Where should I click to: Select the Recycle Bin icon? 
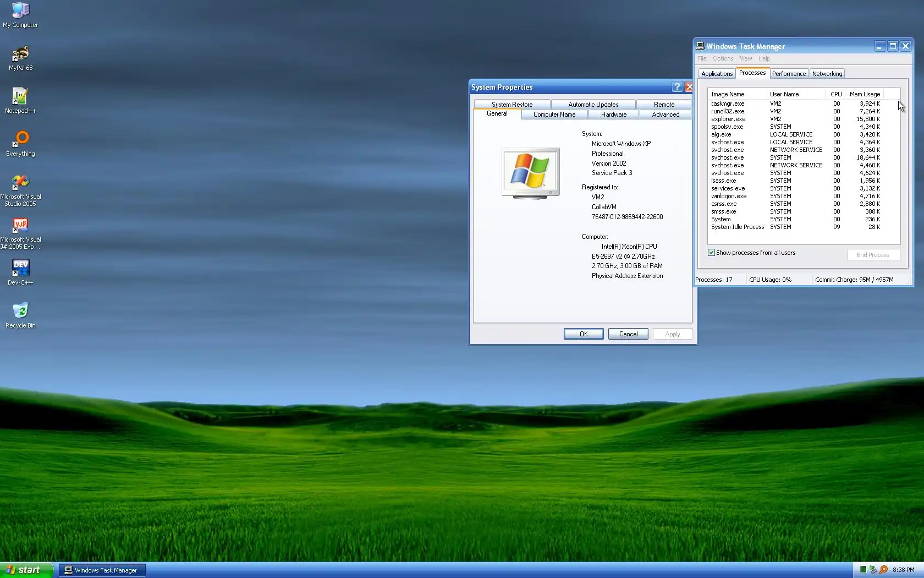(20, 316)
